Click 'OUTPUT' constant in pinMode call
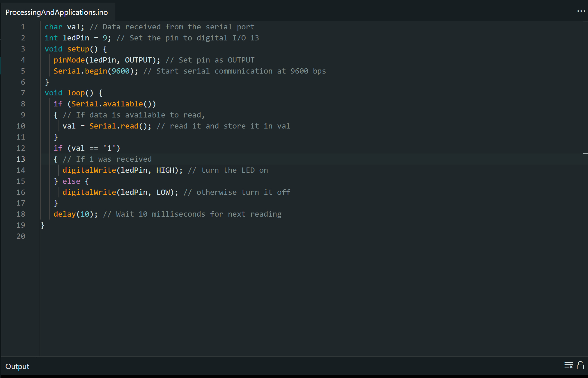This screenshot has height=378, width=588. click(139, 60)
